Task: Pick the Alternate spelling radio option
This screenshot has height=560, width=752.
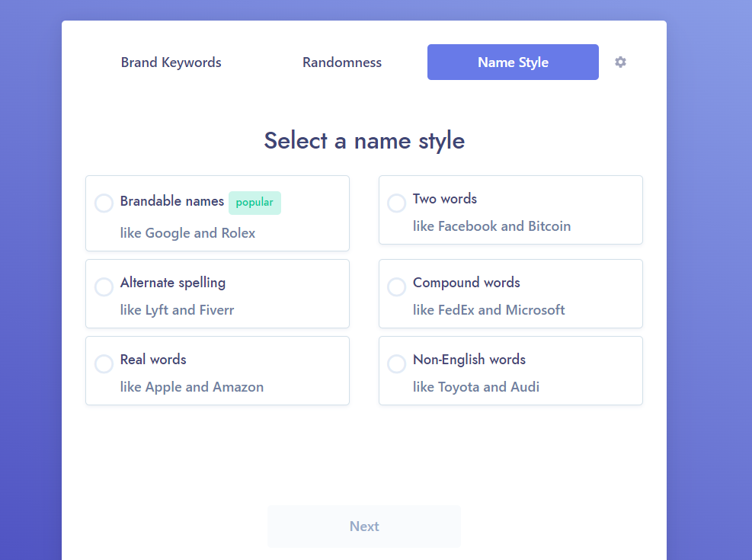Action: (104, 287)
